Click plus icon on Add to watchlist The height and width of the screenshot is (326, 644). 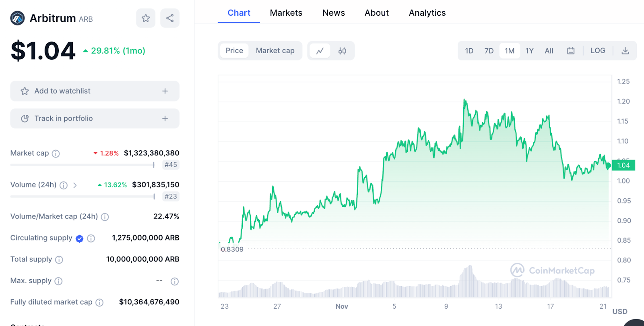pyautogui.click(x=165, y=91)
